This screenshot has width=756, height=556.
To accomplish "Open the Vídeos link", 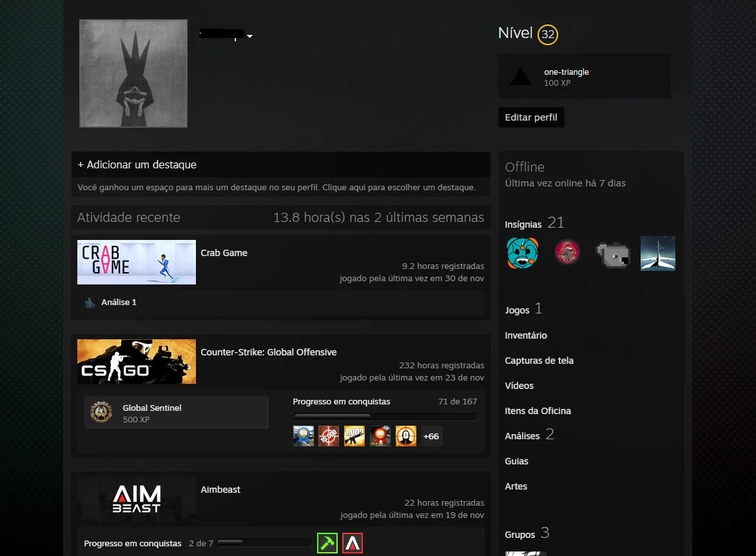I will [x=519, y=386].
